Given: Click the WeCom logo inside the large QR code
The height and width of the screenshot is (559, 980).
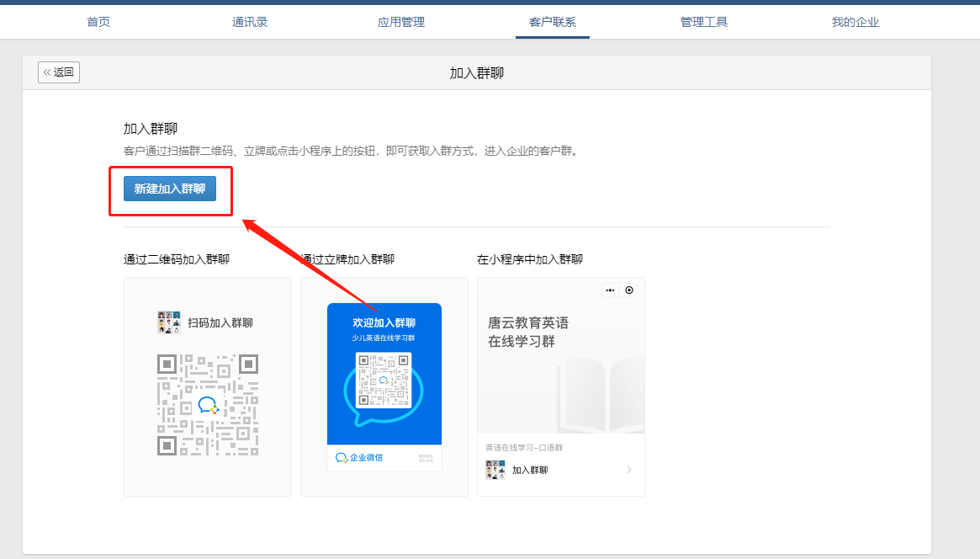Looking at the screenshot, I should pyautogui.click(x=208, y=405).
